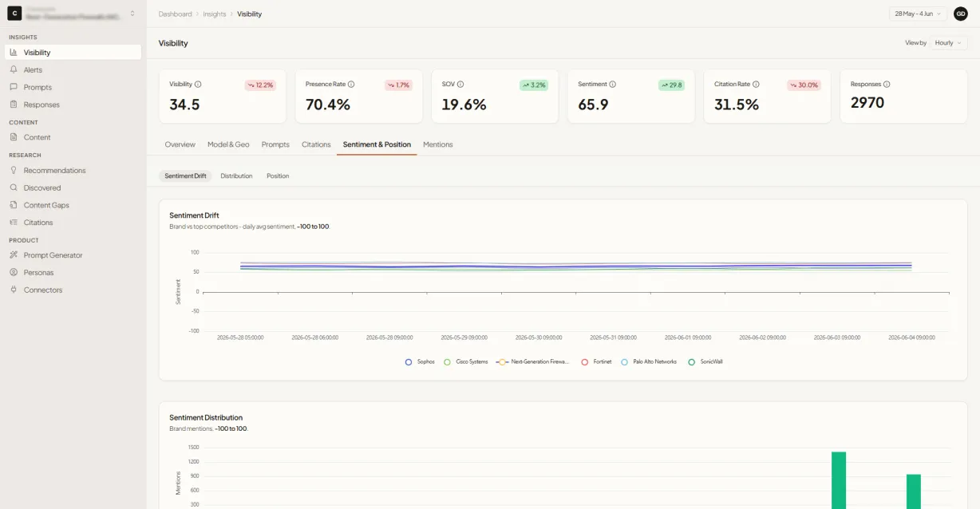Click the workspace logo C icon
The height and width of the screenshot is (509, 980).
pos(14,13)
